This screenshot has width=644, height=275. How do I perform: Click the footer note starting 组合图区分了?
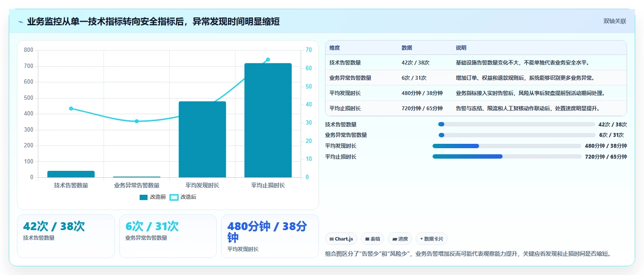pos(468,254)
